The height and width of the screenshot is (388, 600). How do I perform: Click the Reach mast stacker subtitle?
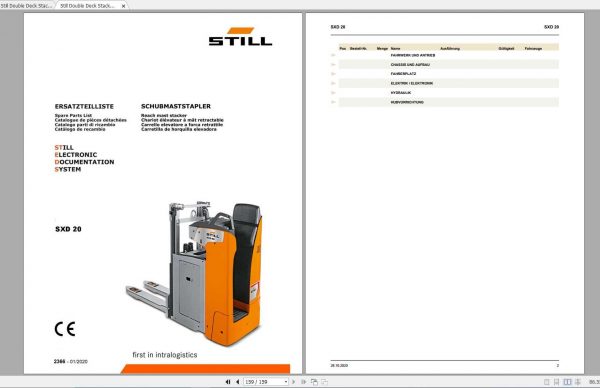pyautogui.click(x=164, y=116)
